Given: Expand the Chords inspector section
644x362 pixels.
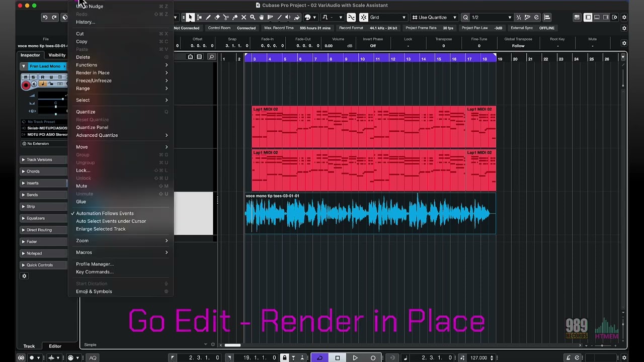Looking at the screenshot, I should pyautogui.click(x=43, y=171).
